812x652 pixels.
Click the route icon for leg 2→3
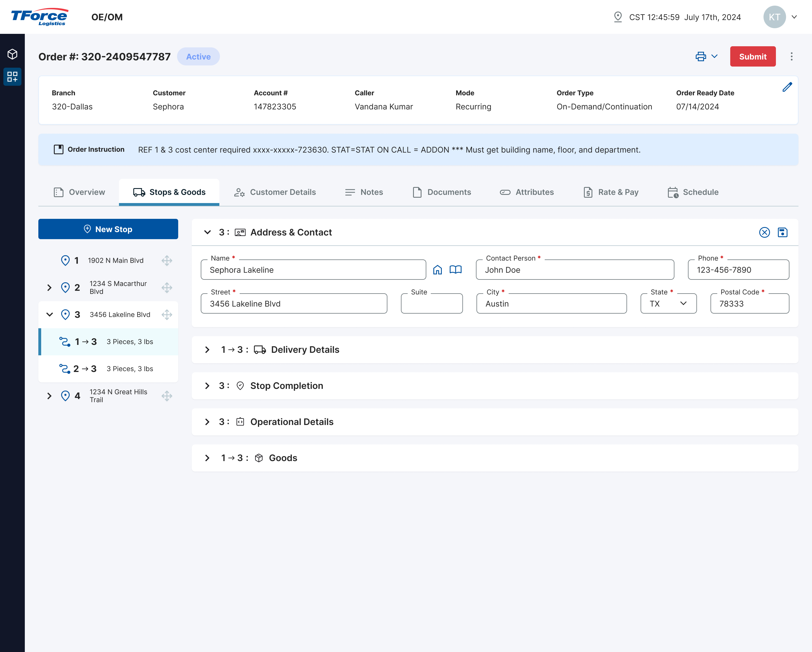pos(65,369)
